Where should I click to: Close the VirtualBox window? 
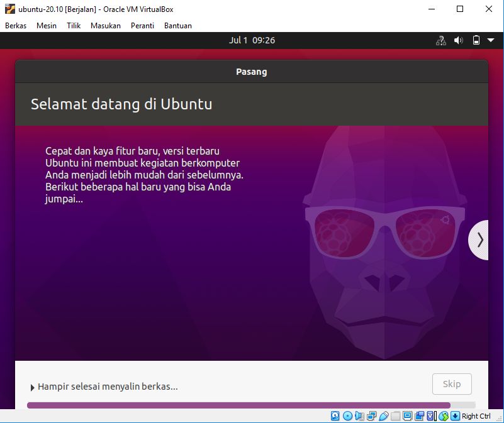point(488,9)
